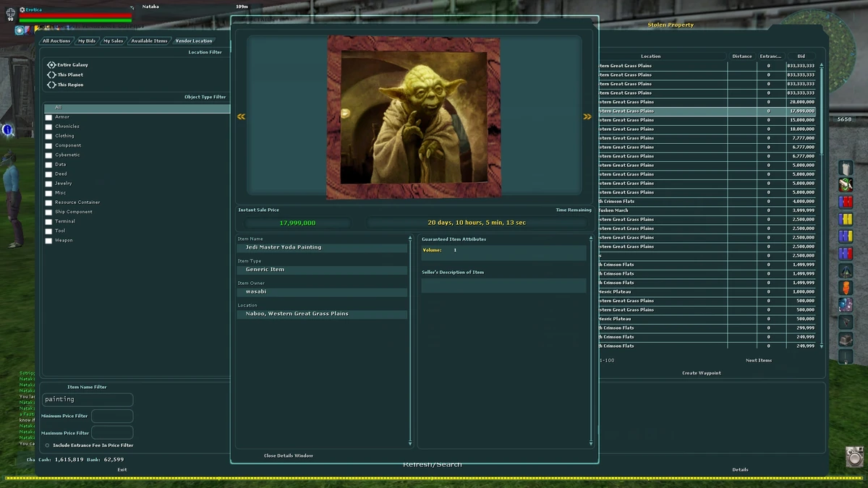Select the This Planet location filter

click(52, 74)
